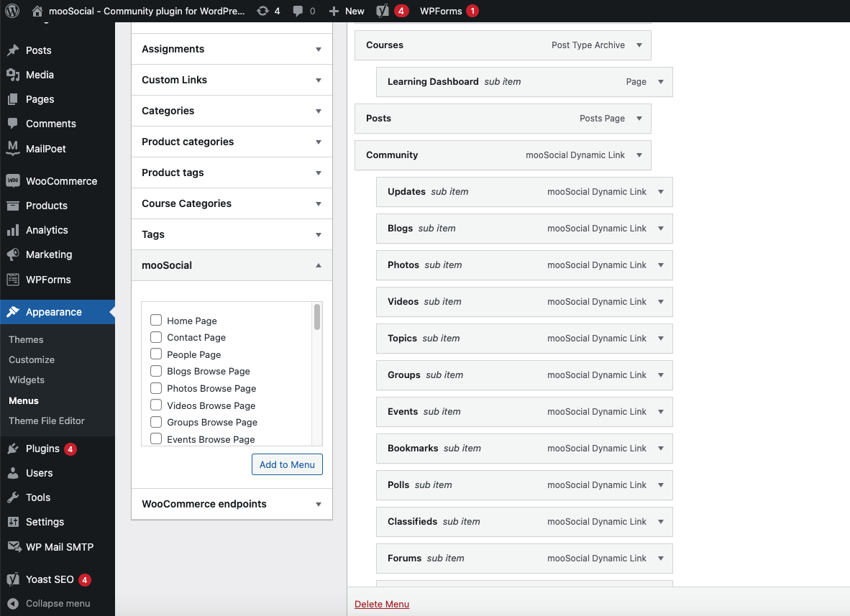
Task: Click the Collapse menu arrow icon
Action: tap(13, 604)
